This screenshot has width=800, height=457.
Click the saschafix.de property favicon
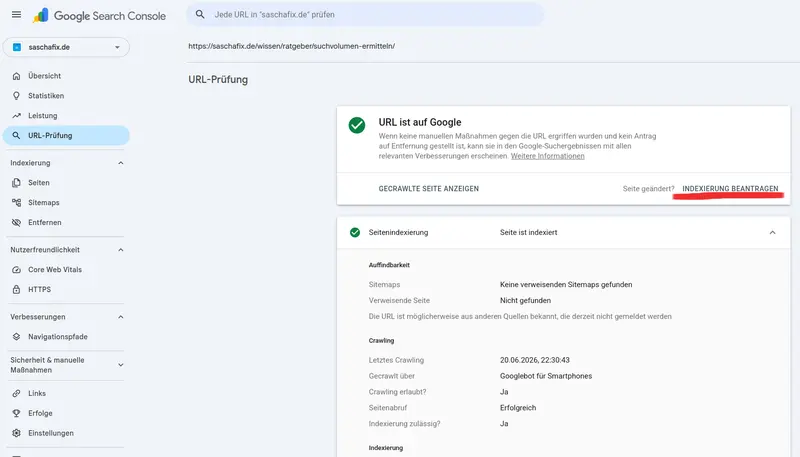point(17,47)
